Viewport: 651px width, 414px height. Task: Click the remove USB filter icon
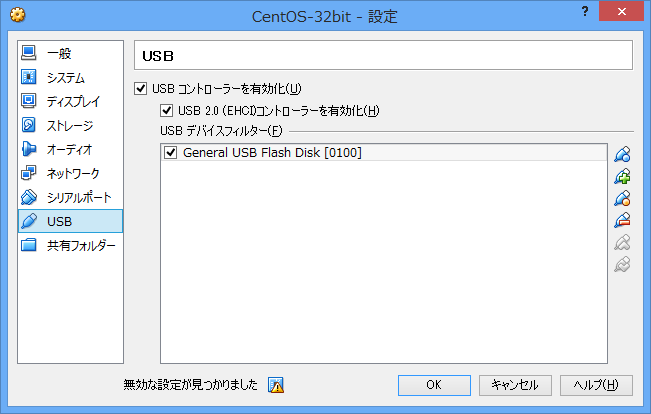pos(622,220)
